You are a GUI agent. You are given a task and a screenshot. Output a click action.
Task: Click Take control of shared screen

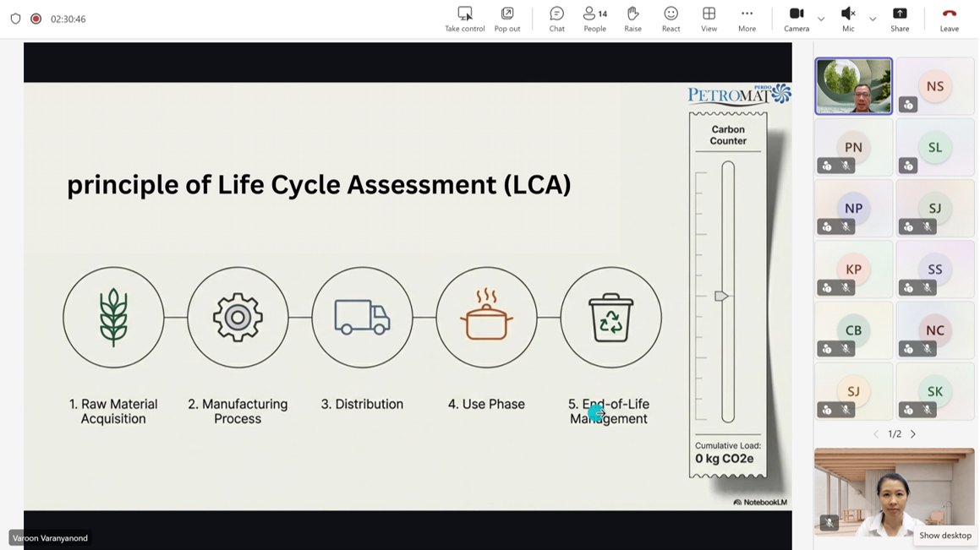[465, 19]
